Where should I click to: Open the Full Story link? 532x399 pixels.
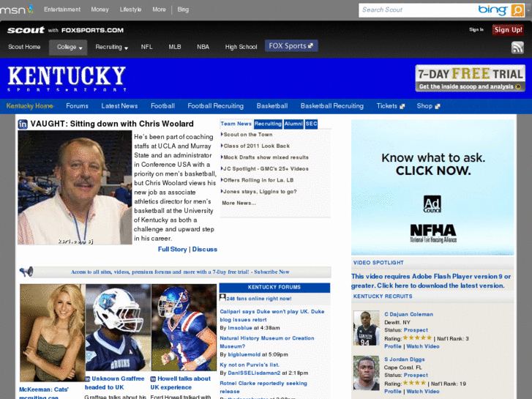point(173,249)
